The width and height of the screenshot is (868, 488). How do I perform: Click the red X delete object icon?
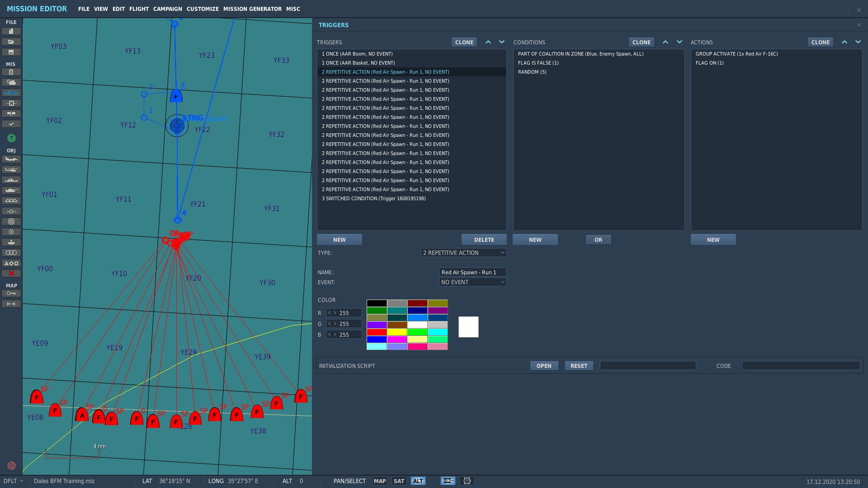coord(11,273)
